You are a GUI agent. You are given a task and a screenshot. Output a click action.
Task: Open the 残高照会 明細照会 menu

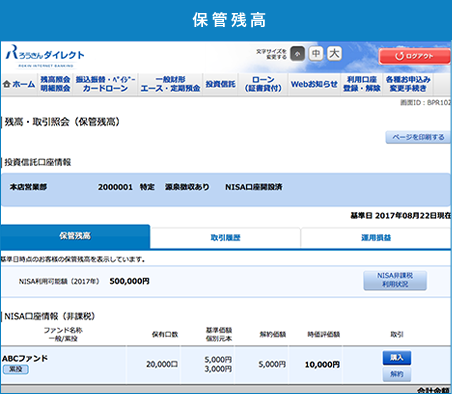pyautogui.click(x=55, y=84)
